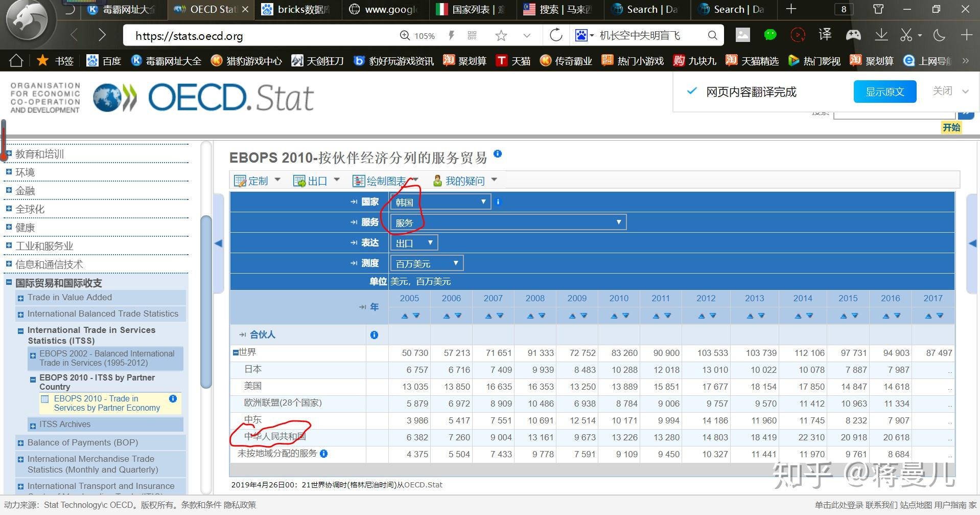Open the 测度 dropdown showing 百万美元

[x=427, y=263]
